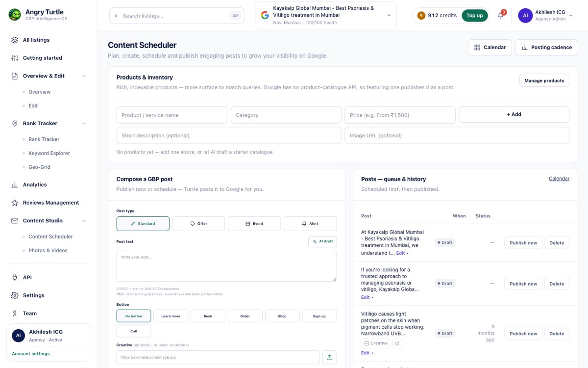Go to Edit under Overview & Edit
Screen dimensions: 588x368
[x=33, y=105]
